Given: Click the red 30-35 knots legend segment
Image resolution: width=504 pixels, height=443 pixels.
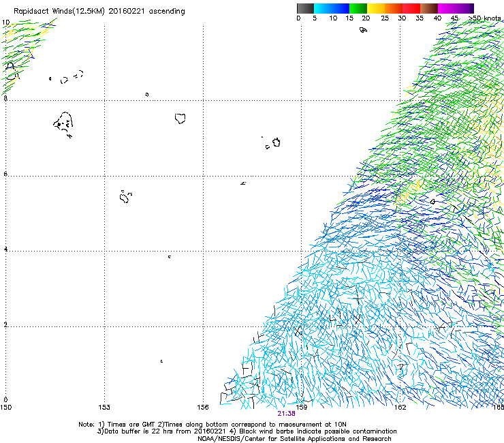Looking at the screenshot, I should click(411, 8).
